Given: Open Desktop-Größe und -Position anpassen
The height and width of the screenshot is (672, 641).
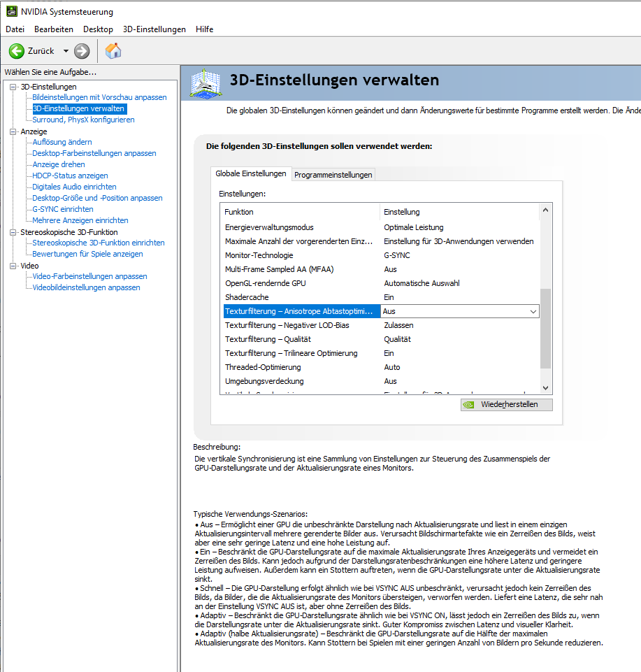Looking at the screenshot, I should pos(98,198).
